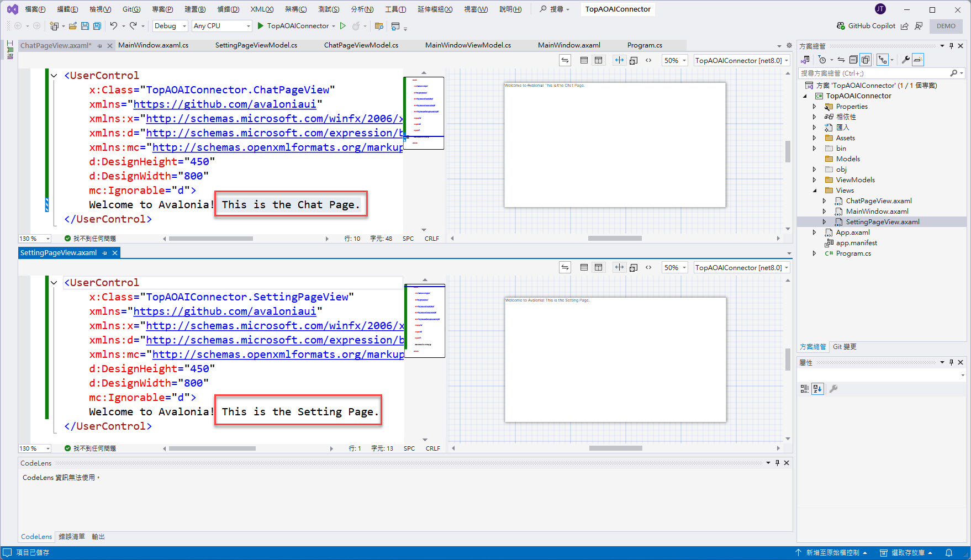Open the Git(G) menu
The width and height of the screenshot is (971, 560).
pyautogui.click(x=131, y=9)
